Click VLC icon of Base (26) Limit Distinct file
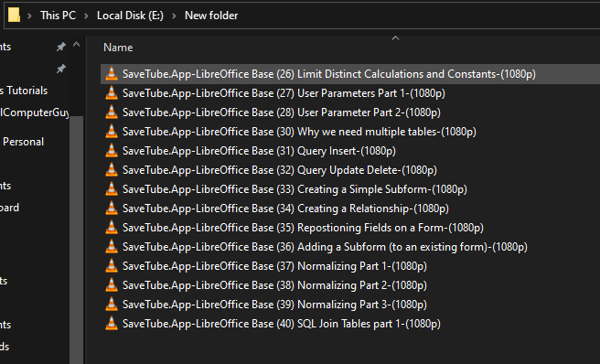This screenshot has height=364, width=600. pos(112,73)
